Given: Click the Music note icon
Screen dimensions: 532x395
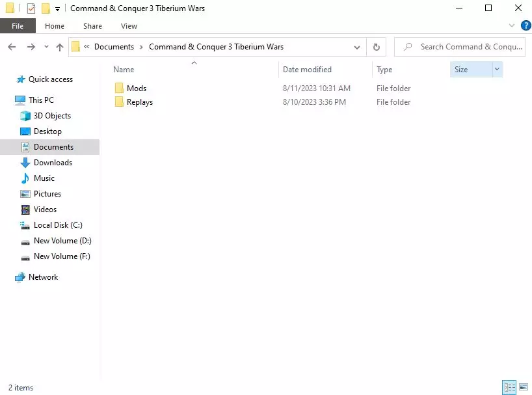Looking at the screenshot, I should coord(25,178).
